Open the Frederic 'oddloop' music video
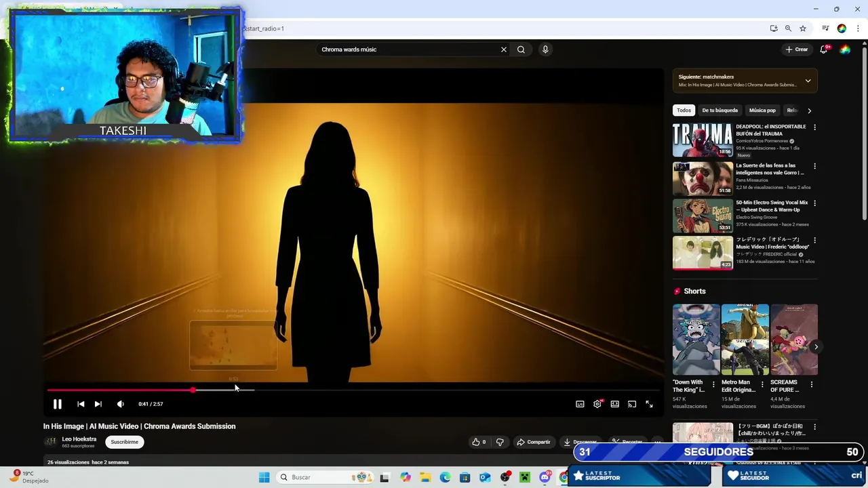The image size is (868, 488). coord(703,253)
